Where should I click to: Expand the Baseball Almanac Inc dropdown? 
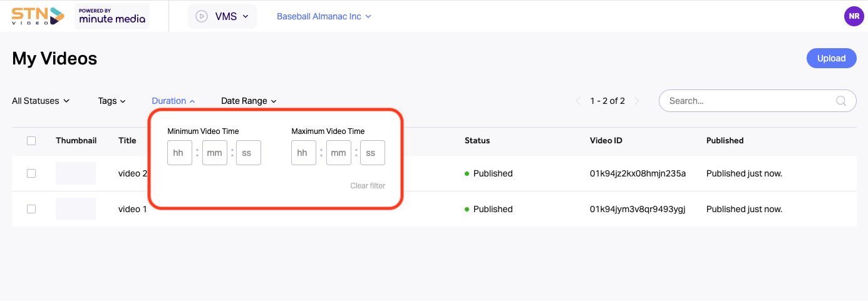click(x=324, y=16)
